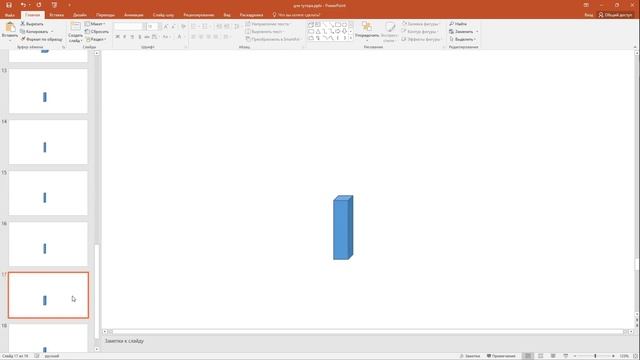
Task: Open font color dropdown
Action: (183, 37)
